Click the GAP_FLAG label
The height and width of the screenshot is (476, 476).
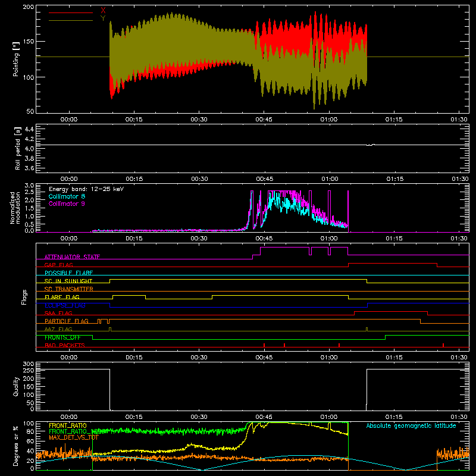(58, 265)
